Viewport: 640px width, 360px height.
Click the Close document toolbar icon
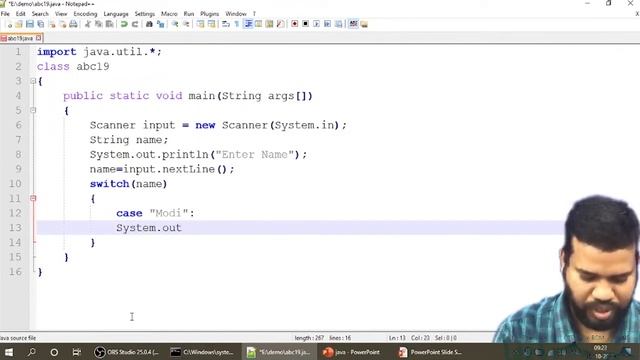pos(52,24)
